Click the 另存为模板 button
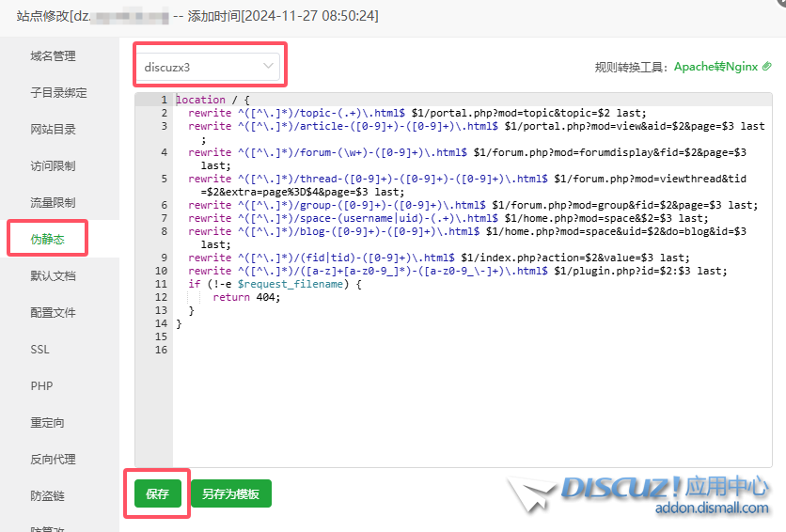The image size is (786, 532). pos(231,493)
